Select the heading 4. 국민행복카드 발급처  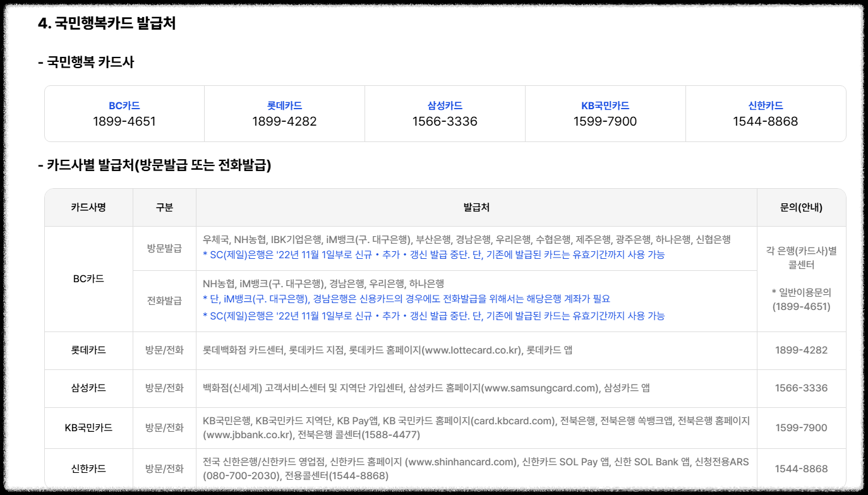tap(107, 24)
